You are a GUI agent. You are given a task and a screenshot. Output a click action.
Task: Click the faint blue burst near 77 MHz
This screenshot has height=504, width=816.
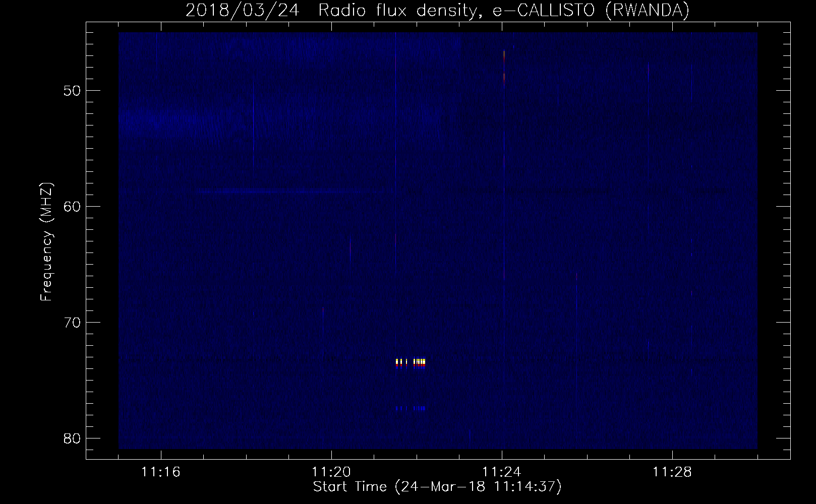coord(411,408)
